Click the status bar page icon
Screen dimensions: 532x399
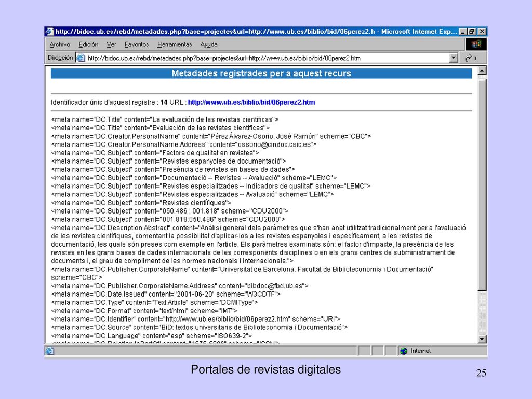click(x=49, y=351)
